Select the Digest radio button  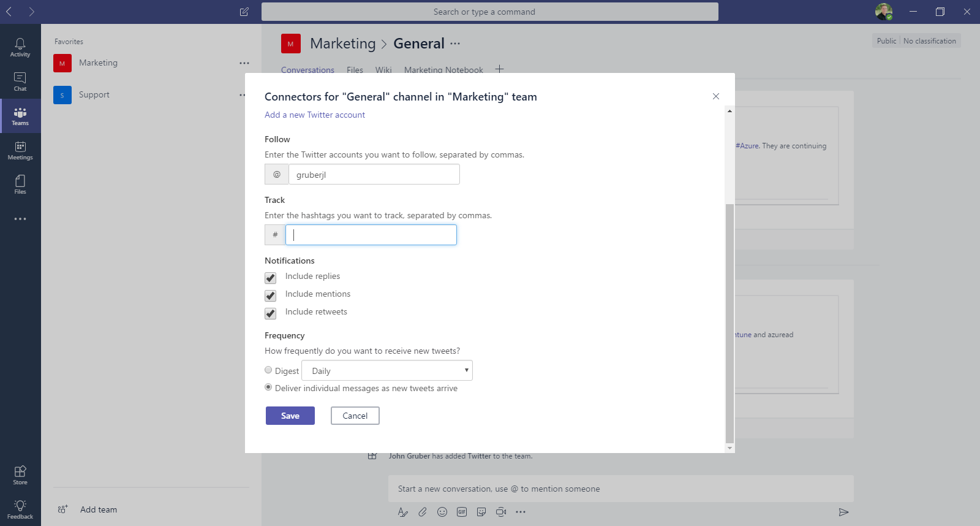click(268, 370)
